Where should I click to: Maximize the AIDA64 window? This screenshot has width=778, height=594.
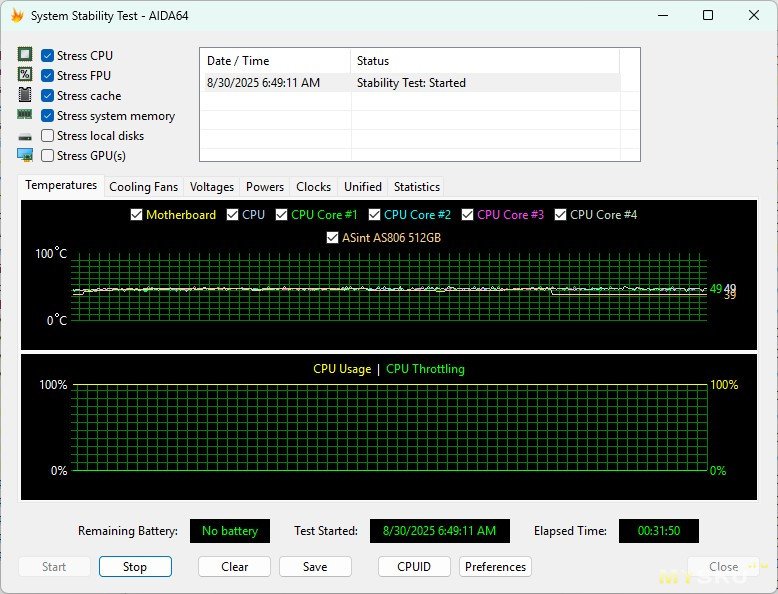708,15
